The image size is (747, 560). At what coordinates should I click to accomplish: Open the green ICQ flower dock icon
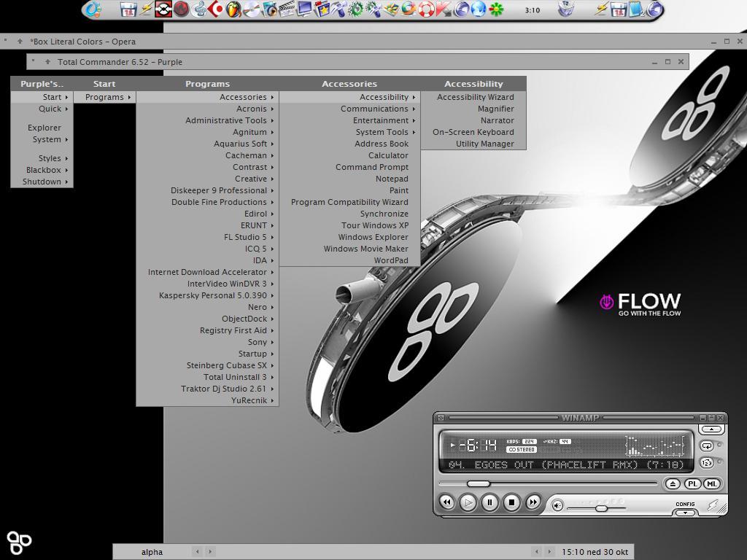[x=496, y=9]
